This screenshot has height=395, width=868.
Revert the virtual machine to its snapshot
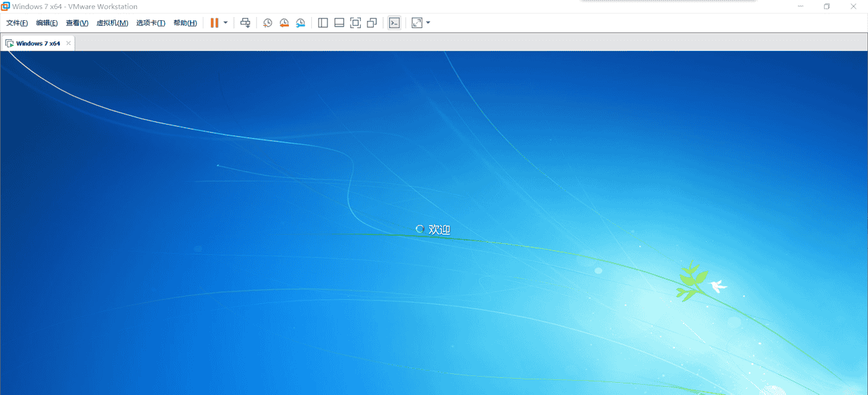point(284,22)
